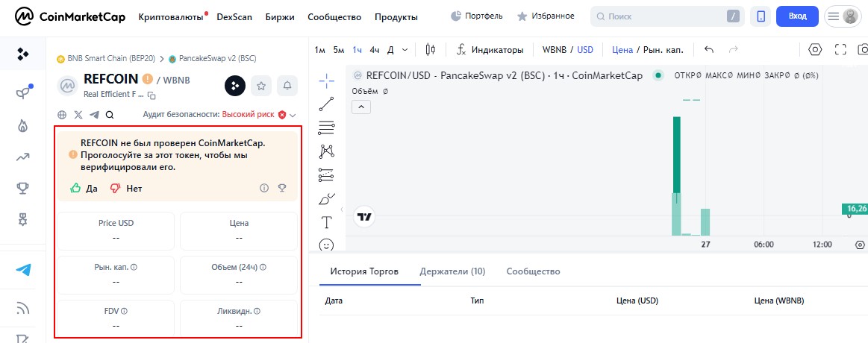Expand the Аудит безопасности risk chevron
The height and width of the screenshot is (343, 868).
coord(293,115)
